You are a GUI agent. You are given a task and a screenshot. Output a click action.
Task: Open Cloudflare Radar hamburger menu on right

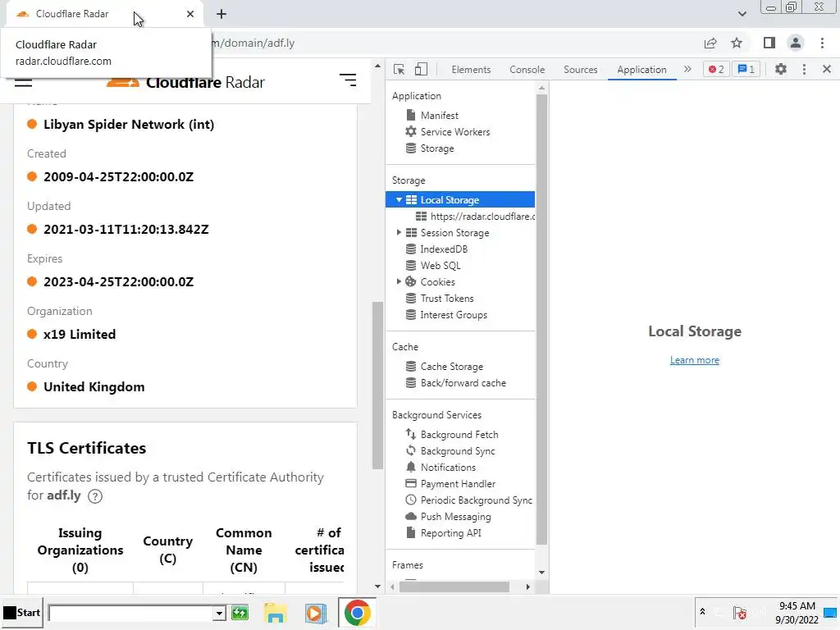click(x=348, y=80)
